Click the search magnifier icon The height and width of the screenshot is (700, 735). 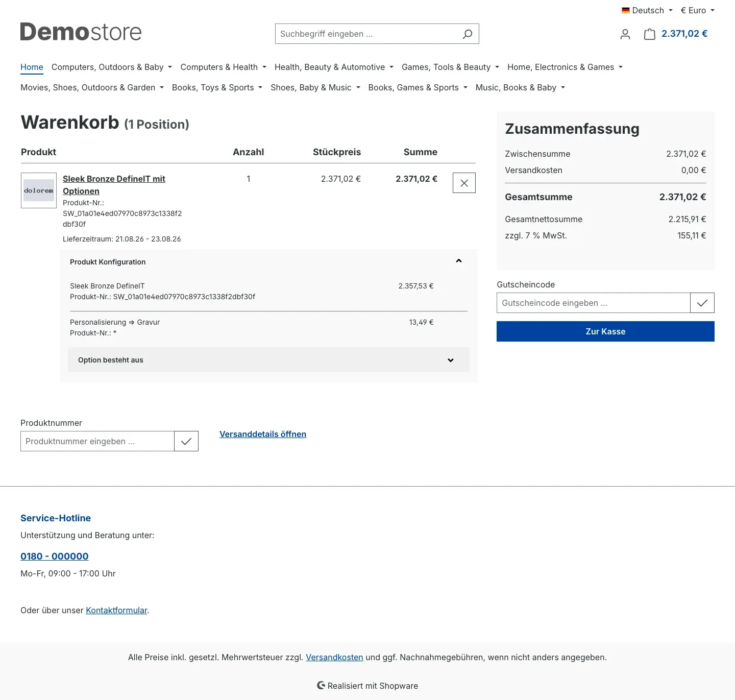point(467,34)
